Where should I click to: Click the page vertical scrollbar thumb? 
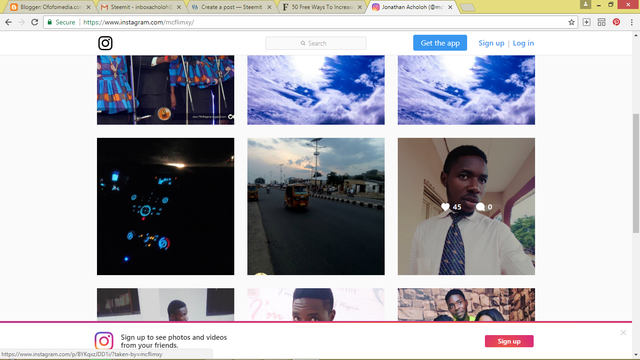pyautogui.click(x=636, y=173)
